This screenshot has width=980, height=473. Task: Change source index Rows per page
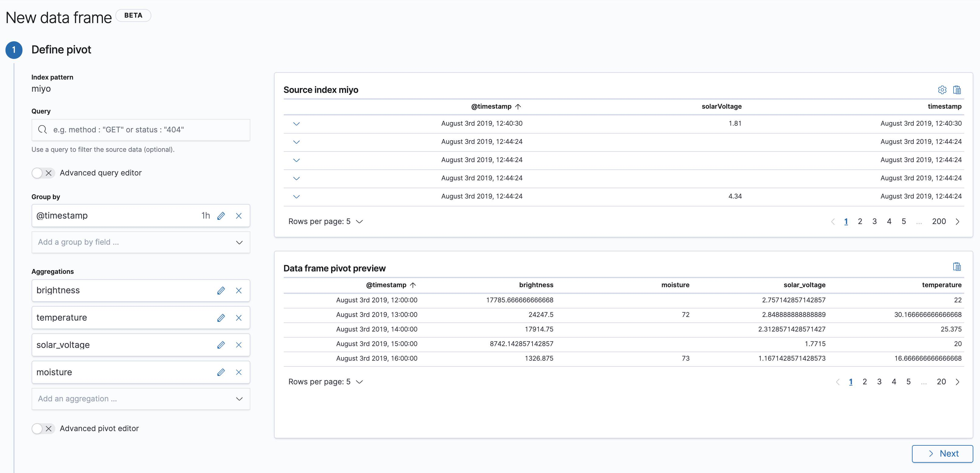click(x=326, y=221)
